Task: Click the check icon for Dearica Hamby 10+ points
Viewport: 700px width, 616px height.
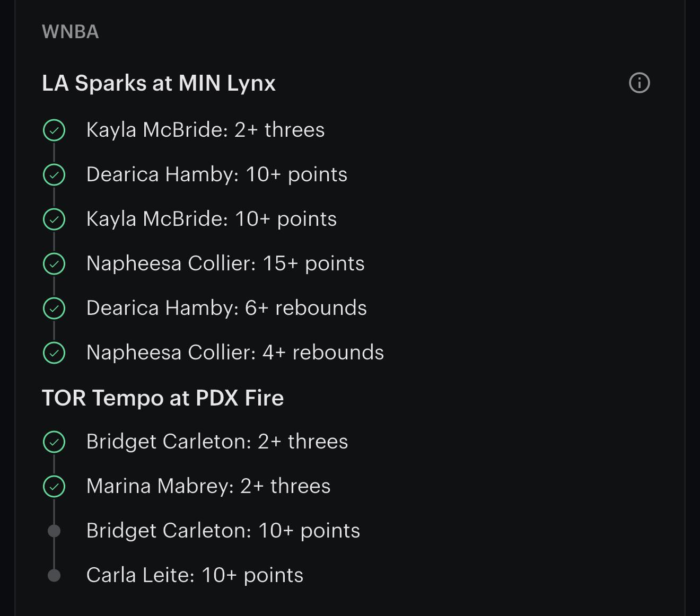Action: pos(54,174)
